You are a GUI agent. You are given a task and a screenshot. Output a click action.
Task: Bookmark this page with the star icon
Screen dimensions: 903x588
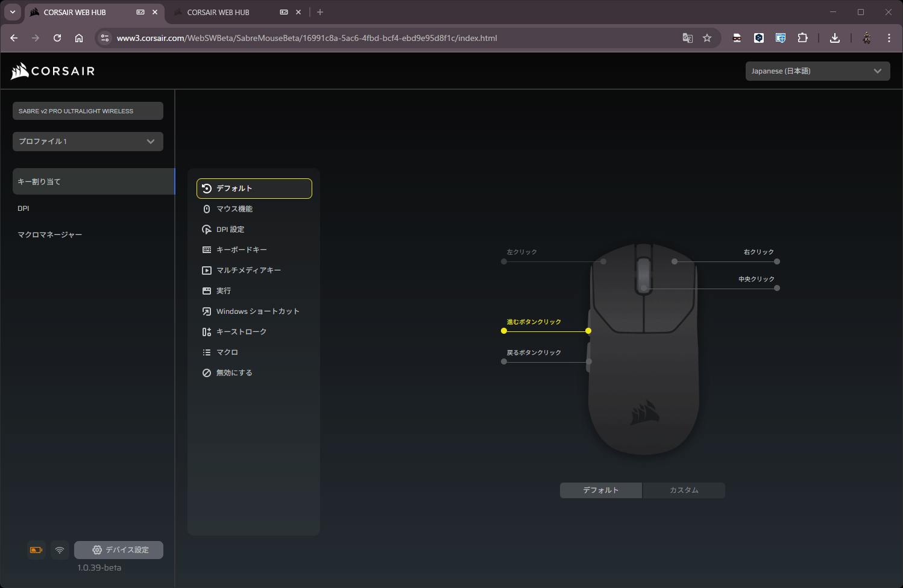click(x=707, y=38)
